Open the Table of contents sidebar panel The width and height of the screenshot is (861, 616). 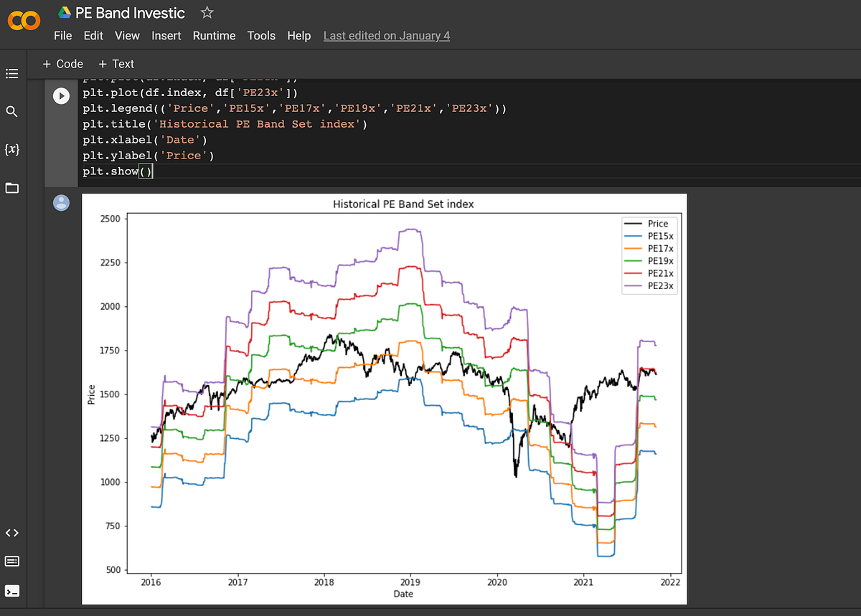click(11, 73)
